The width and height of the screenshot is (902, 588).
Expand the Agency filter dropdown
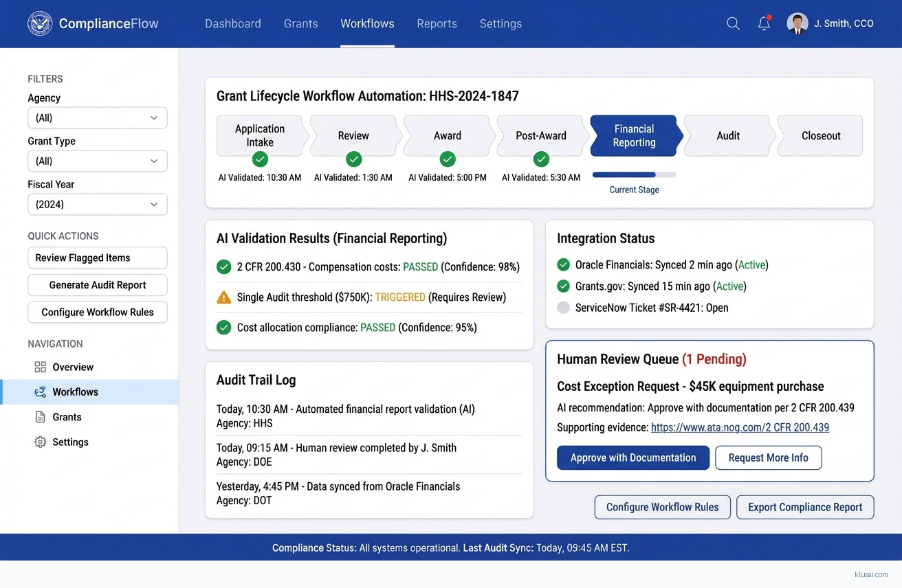pyautogui.click(x=98, y=117)
